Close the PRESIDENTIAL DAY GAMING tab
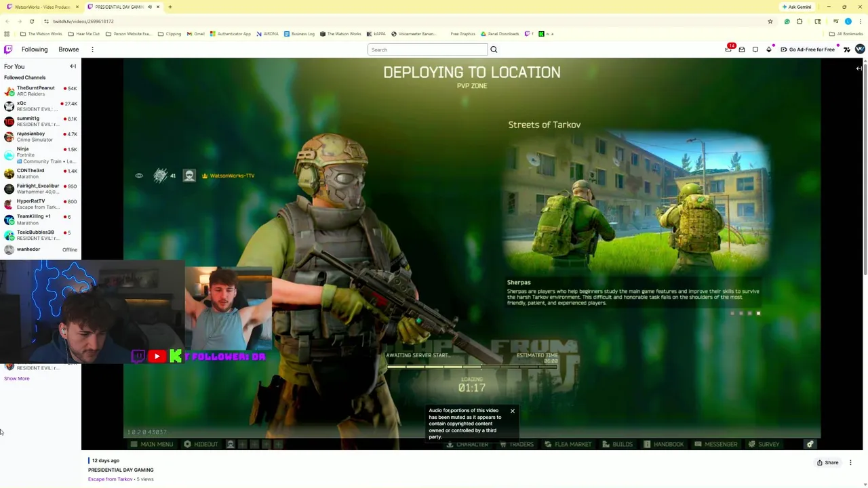Screen dimensions: 868x488 pyautogui.click(x=158, y=7)
